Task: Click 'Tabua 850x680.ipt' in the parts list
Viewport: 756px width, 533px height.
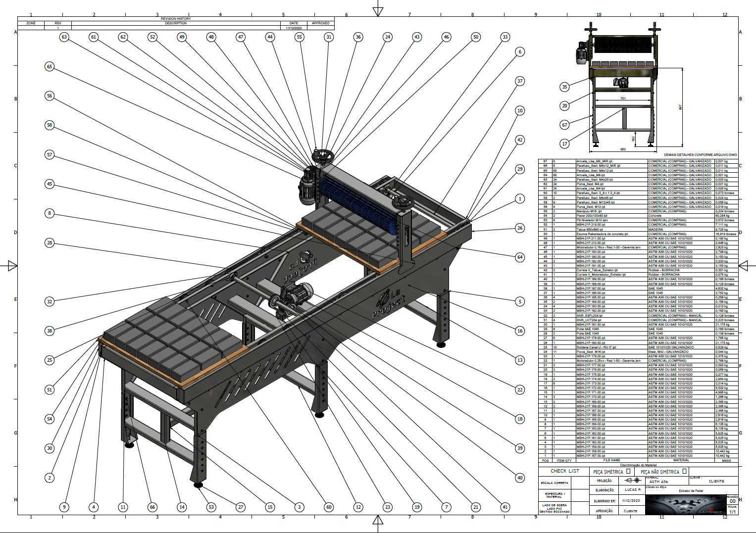Action: pos(589,229)
